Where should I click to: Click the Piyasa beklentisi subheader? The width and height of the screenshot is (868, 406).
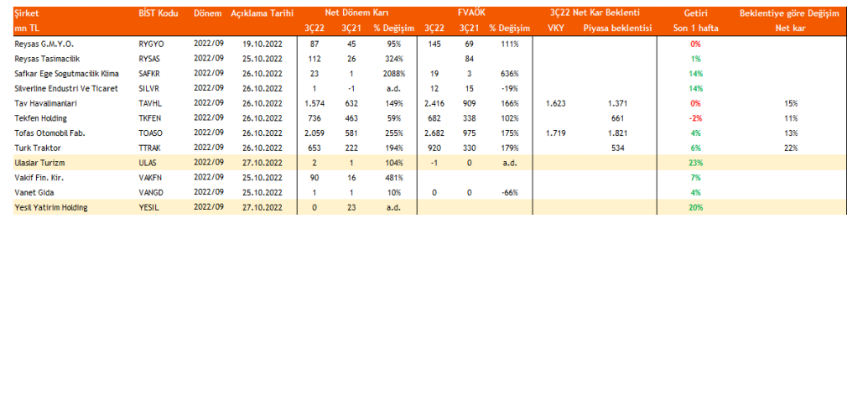[x=617, y=29]
